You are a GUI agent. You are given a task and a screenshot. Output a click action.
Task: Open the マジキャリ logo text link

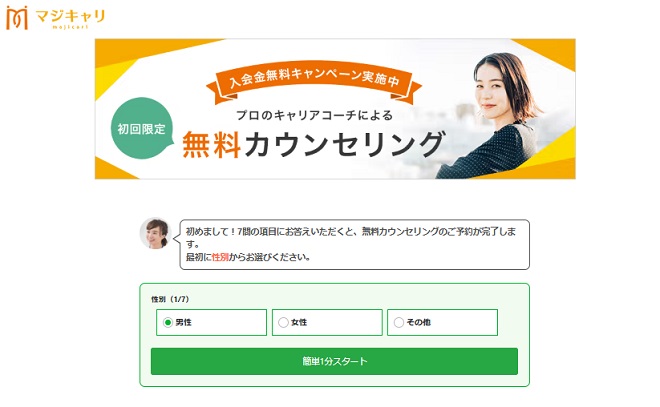click(70, 16)
